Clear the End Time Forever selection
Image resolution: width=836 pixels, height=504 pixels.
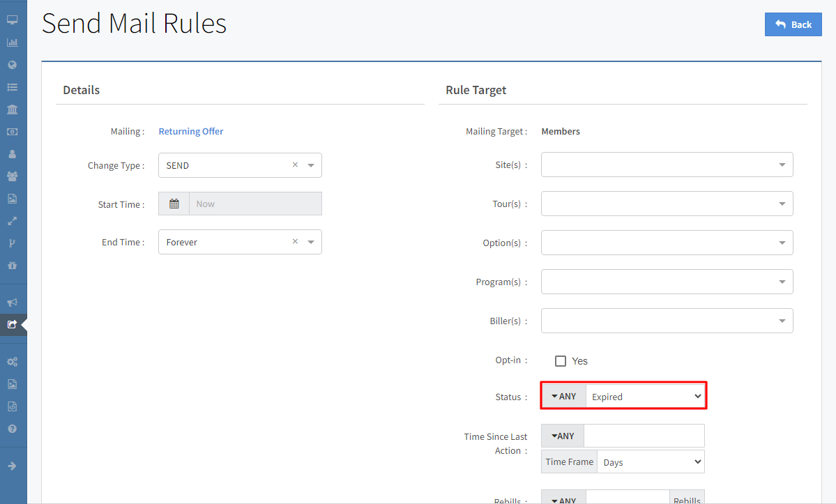[295, 242]
